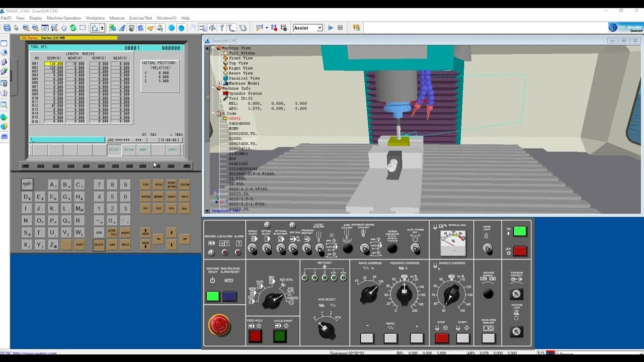Click the tree panel bottom down arrow

pos(207,211)
